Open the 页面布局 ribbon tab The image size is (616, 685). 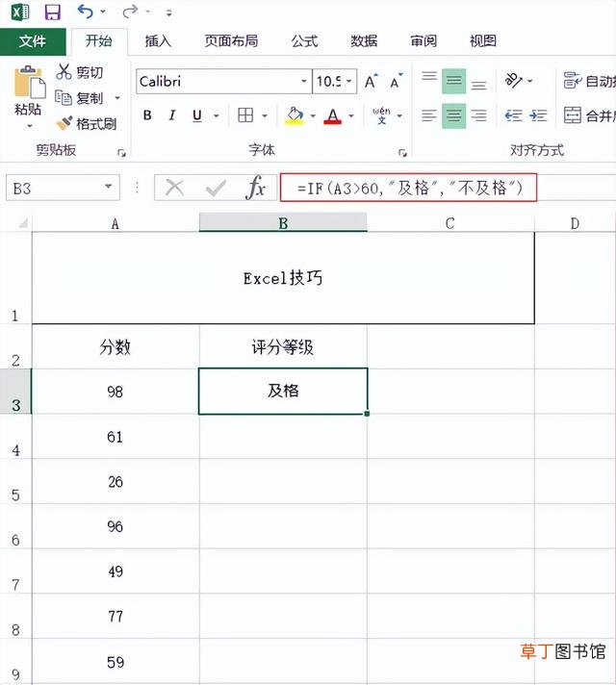click(231, 41)
